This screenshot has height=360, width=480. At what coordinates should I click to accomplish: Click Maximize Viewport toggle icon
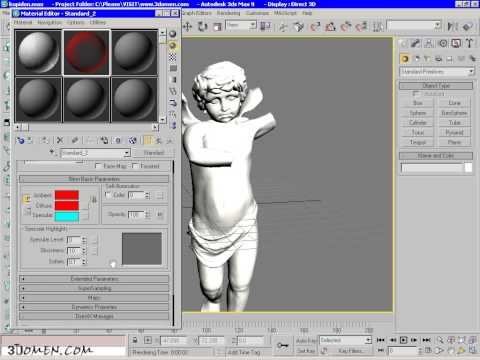click(x=472, y=350)
